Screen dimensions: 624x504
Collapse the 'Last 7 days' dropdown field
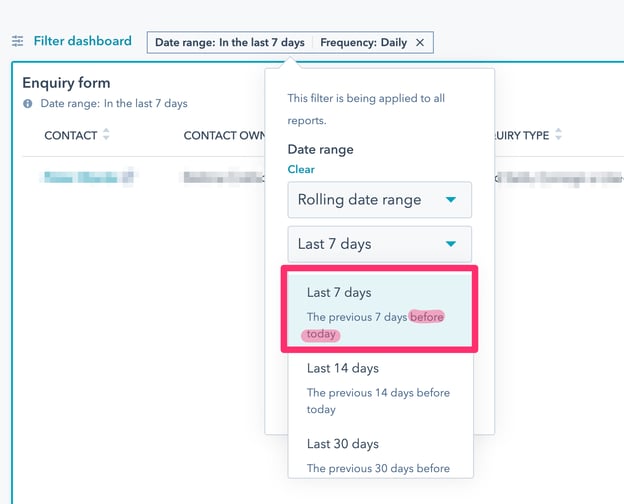(379, 244)
